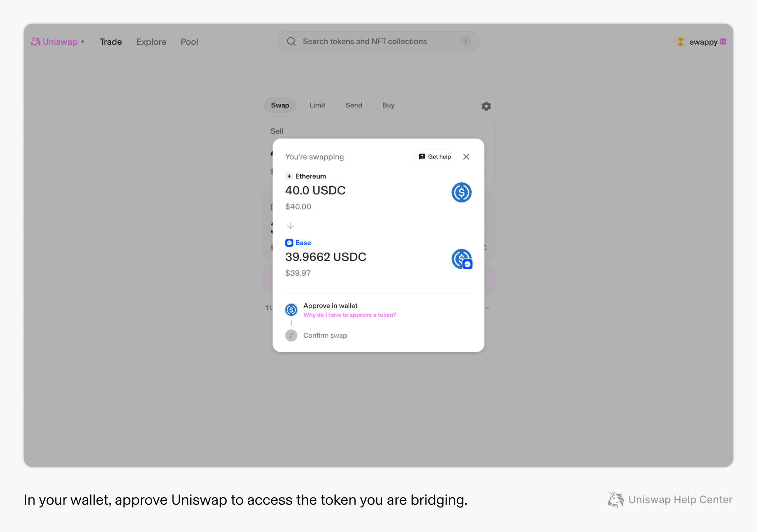Screen dimensions: 757x532
Task: Click the Uniswap unicorn logo
Action: click(x=35, y=42)
